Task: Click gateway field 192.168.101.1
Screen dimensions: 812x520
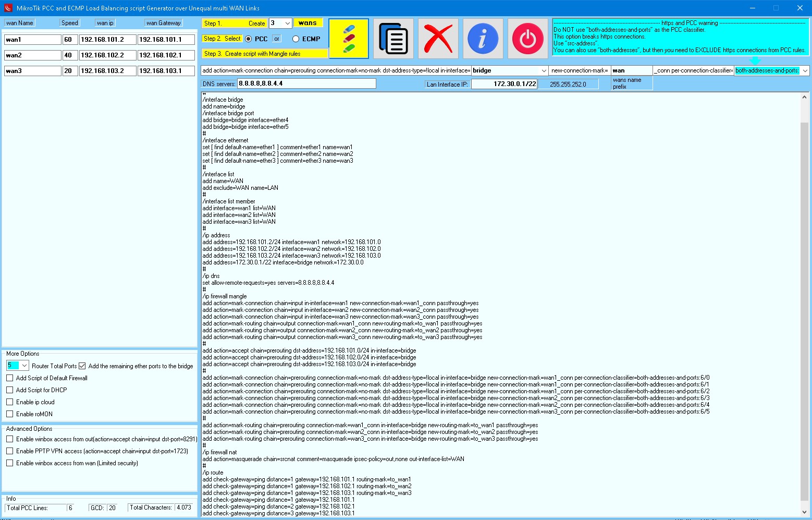Action: (x=166, y=40)
